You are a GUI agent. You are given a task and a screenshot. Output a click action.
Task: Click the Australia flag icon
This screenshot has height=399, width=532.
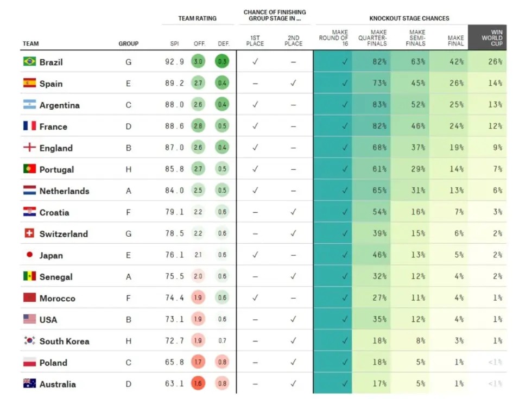point(29,384)
